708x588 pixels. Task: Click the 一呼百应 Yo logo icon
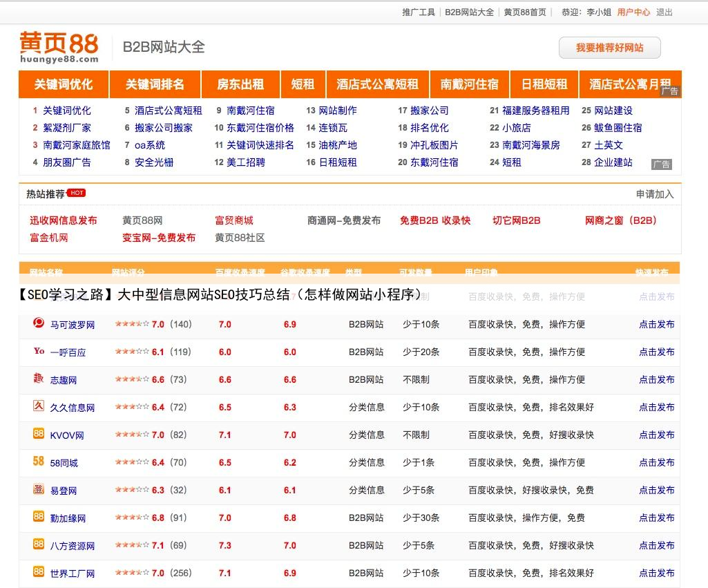(x=39, y=351)
